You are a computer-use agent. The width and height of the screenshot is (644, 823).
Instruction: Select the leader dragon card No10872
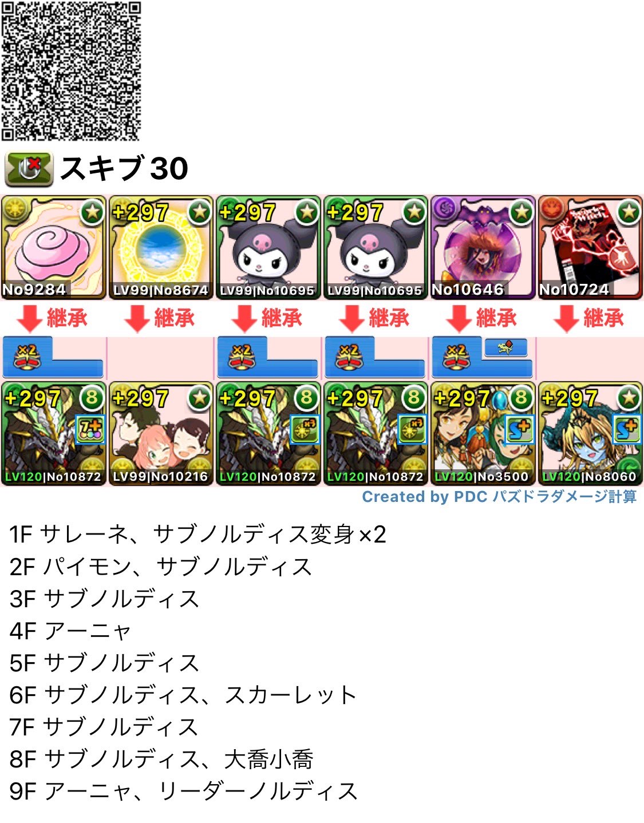click(x=54, y=434)
